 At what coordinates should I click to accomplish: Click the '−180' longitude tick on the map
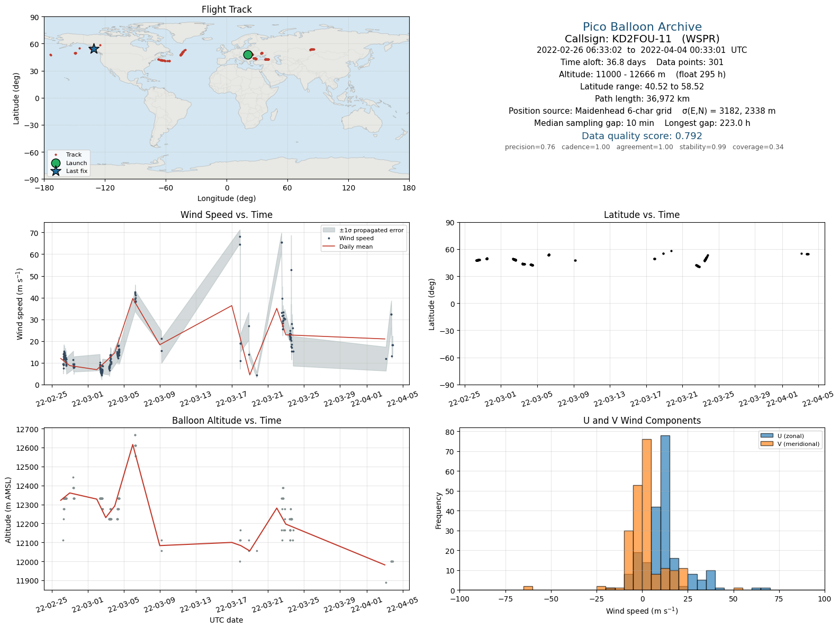pos(44,188)
